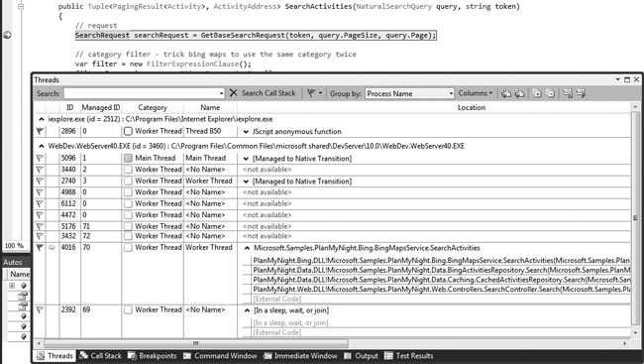This screenshot has width=644, height=364.
Task: Open the 100 % editor zoom box
Action: pos(15,246)
